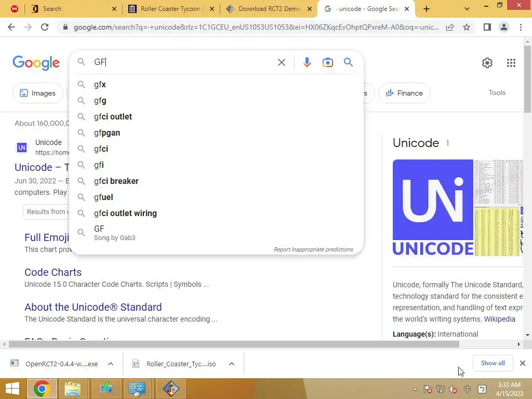The image size is (532, 399).
Task: Open tab search dropdown arrow
Action: coord(467,9)
